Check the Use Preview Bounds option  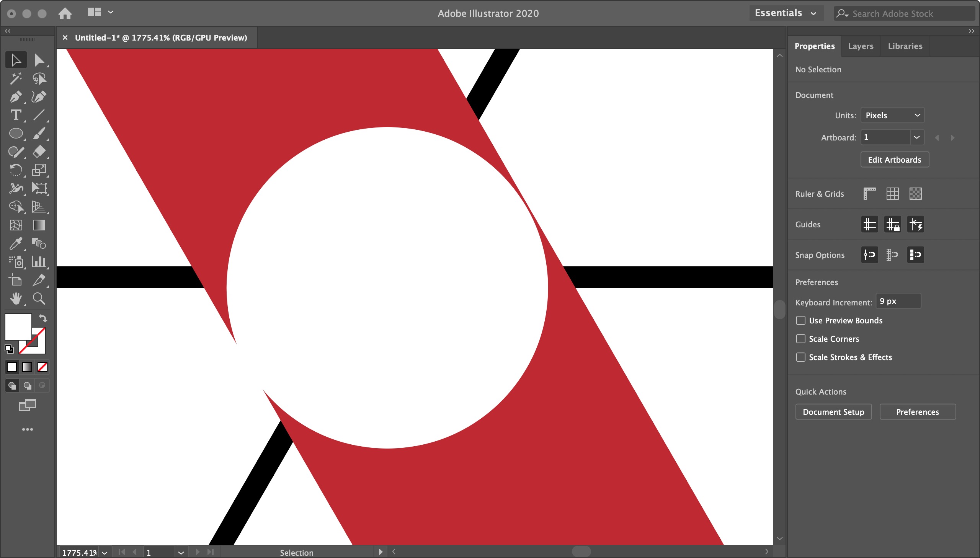coord(800,320)
